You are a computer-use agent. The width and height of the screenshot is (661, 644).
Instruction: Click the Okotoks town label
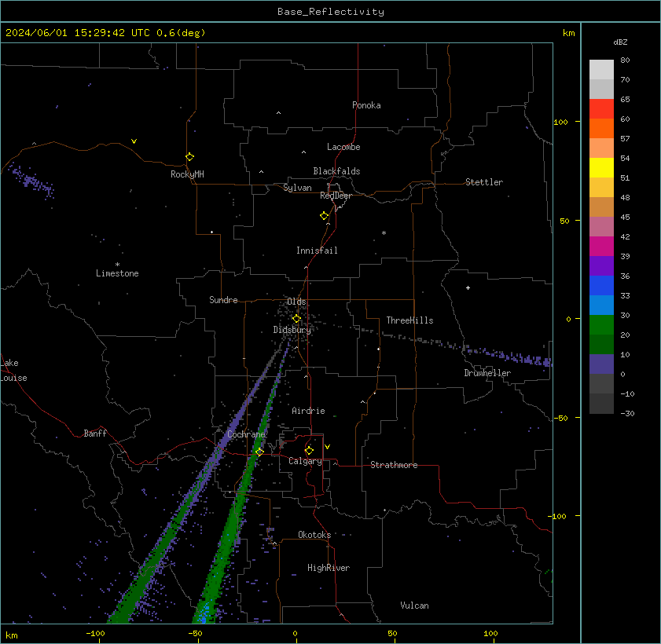314,535
